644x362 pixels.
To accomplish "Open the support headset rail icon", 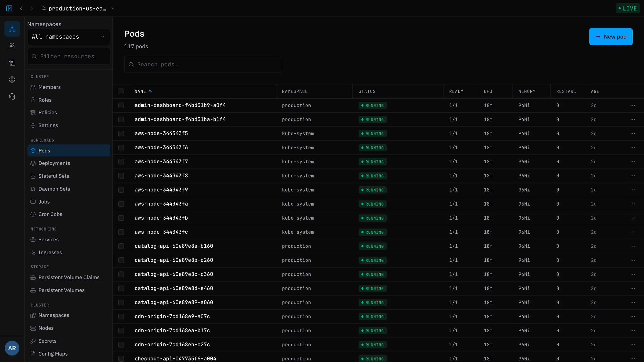I will pyautogui.click(x=12, y=97).
